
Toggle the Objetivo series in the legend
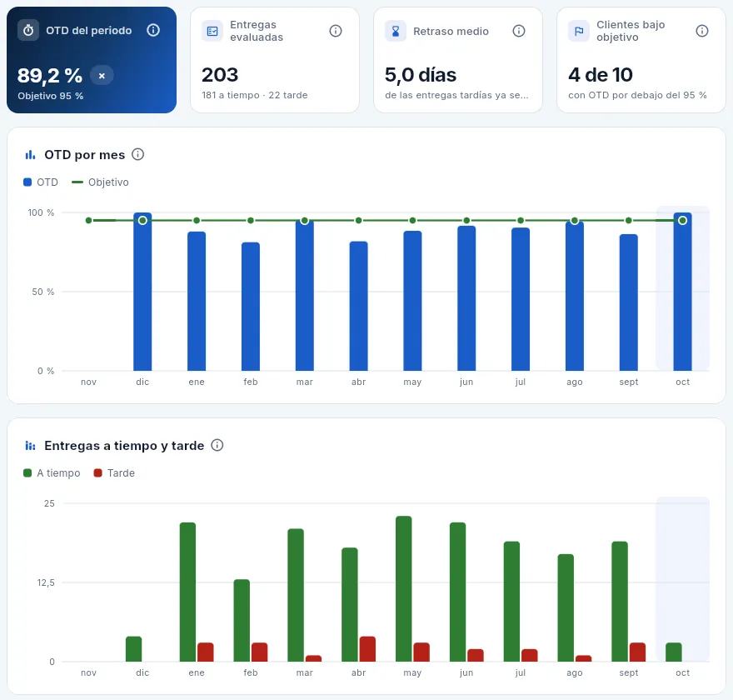[x=100, y=182]
